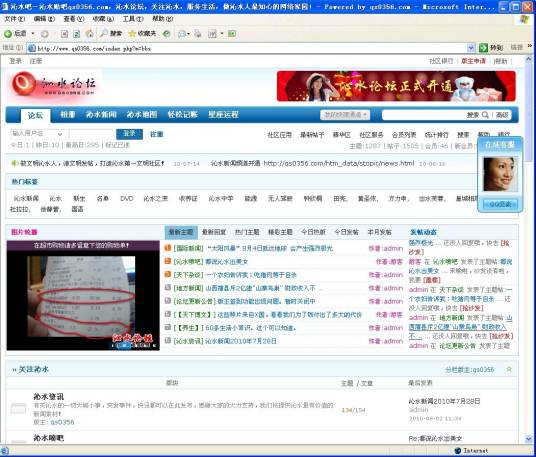Click the blue 登录 login button
The width and height of the screenshot is (536, 457).
pos(130,134)
